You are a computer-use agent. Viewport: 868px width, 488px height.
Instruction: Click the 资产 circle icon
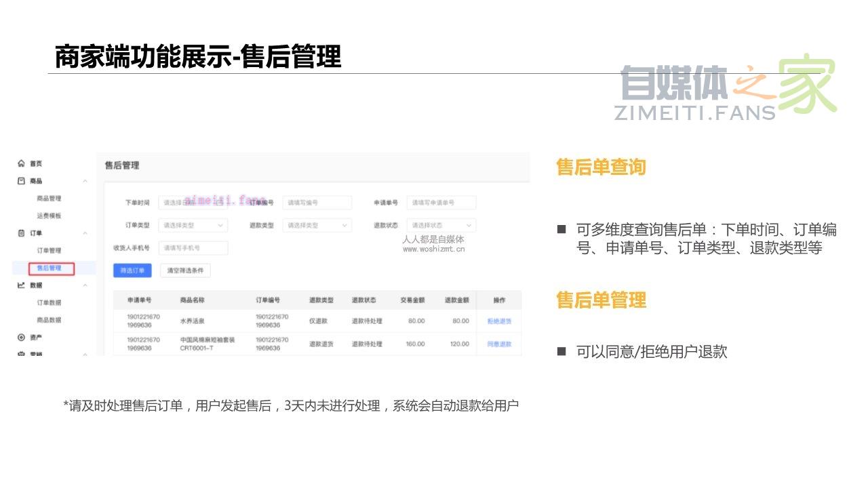(x=22, y=337)
